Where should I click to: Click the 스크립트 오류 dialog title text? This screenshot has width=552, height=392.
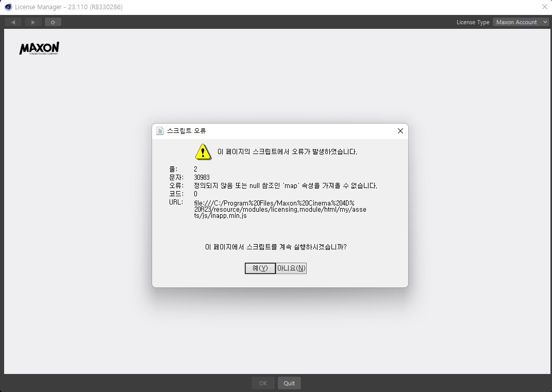point(186,131)
